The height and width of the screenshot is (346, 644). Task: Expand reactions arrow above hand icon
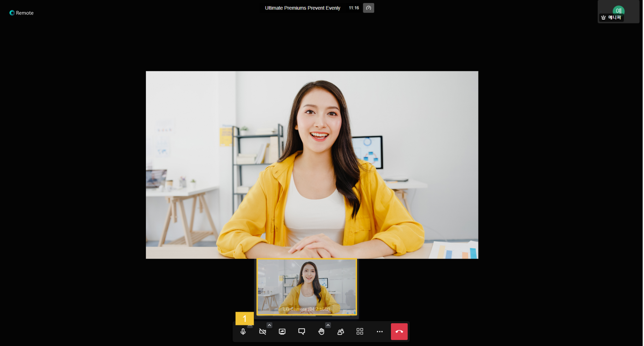click(328, 325)
